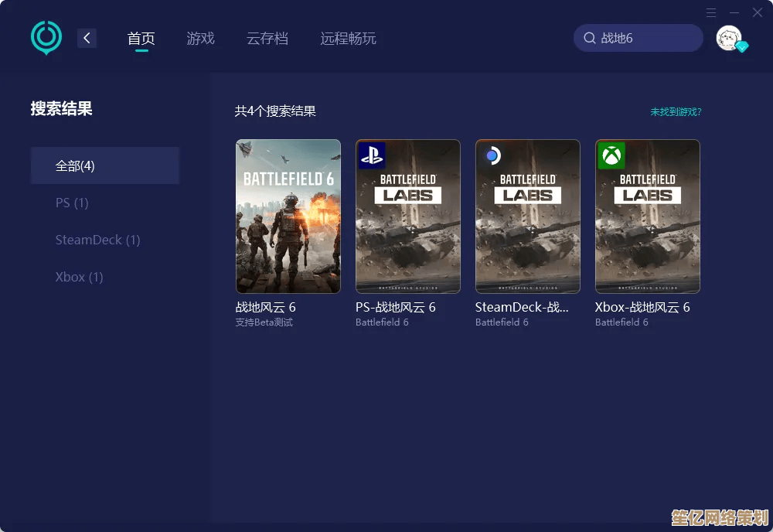The image size is (773, 532).
Task: Open the Battlefield 6 cover thumbnail
Action: tap(288, 216)
